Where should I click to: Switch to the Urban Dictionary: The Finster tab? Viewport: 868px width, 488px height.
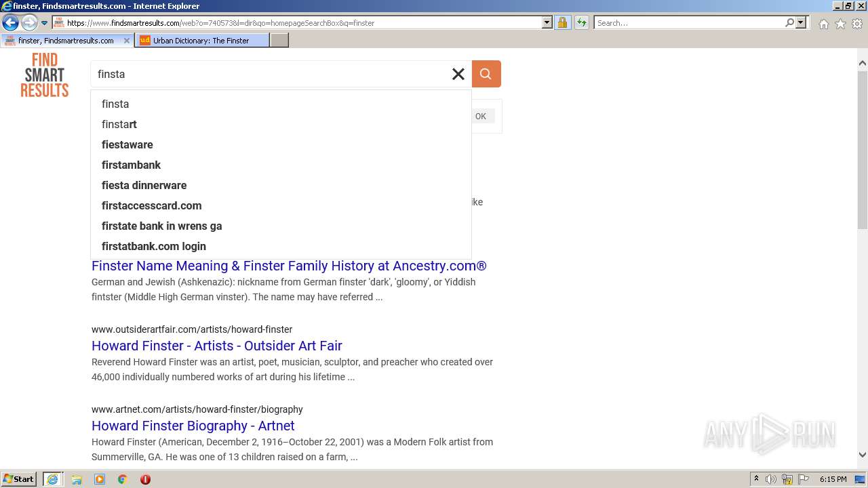(x=202, y=41)
